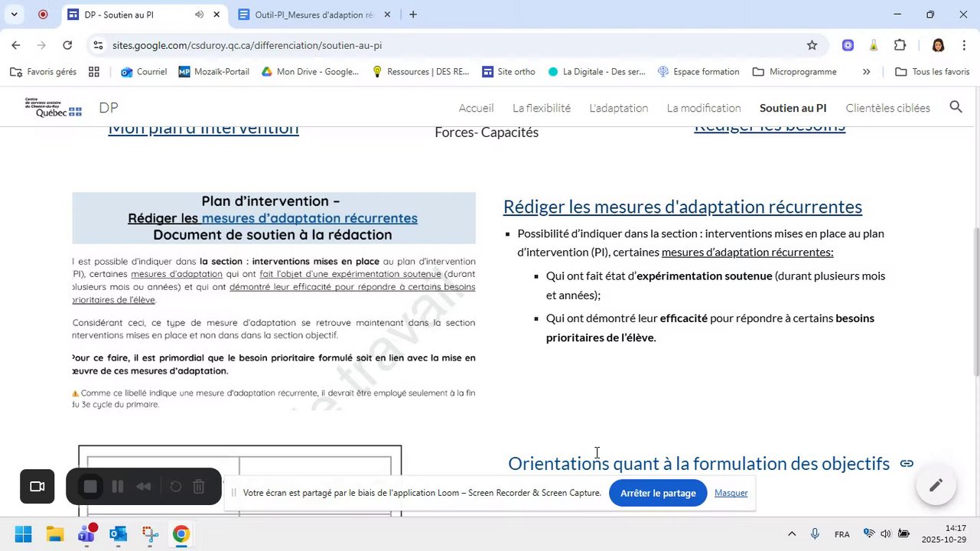
Task: Open the Clientèles ciblées menu item
Action: point(888,108)
